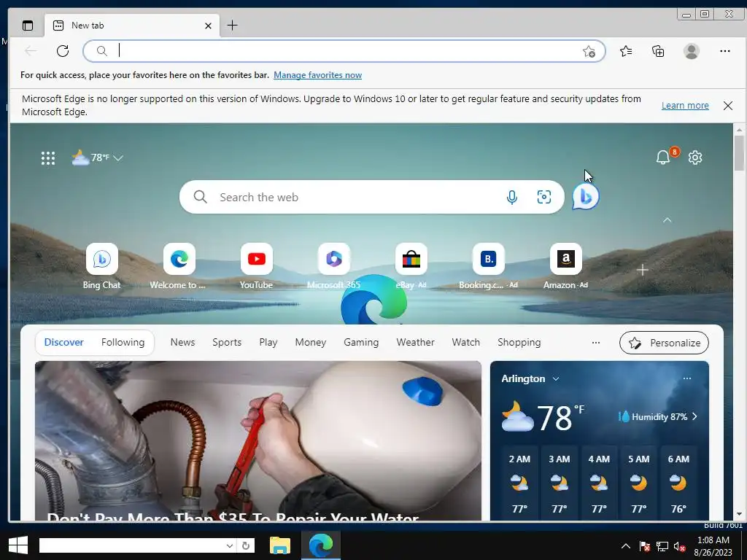The height and width of the screenshot is (560, 747).
Task: Open page settings gear icon
Action: click(695, 157)
